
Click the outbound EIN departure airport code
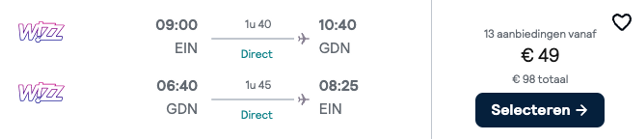pyautogui.click(x=186, y=48)
